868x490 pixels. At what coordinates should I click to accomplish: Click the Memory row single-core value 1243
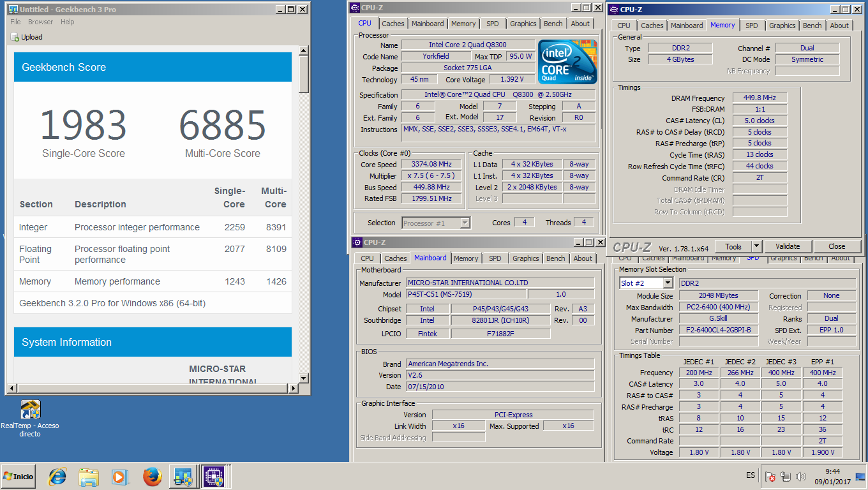(235, 281)
